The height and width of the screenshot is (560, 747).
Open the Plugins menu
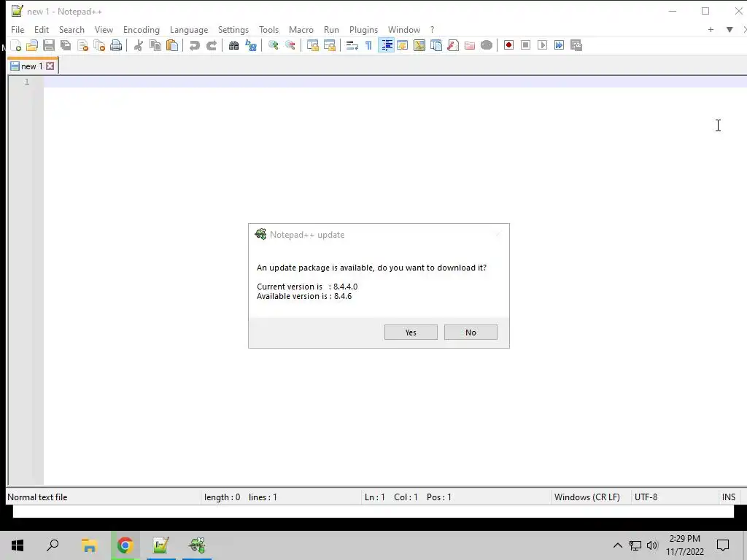[363, 29]
